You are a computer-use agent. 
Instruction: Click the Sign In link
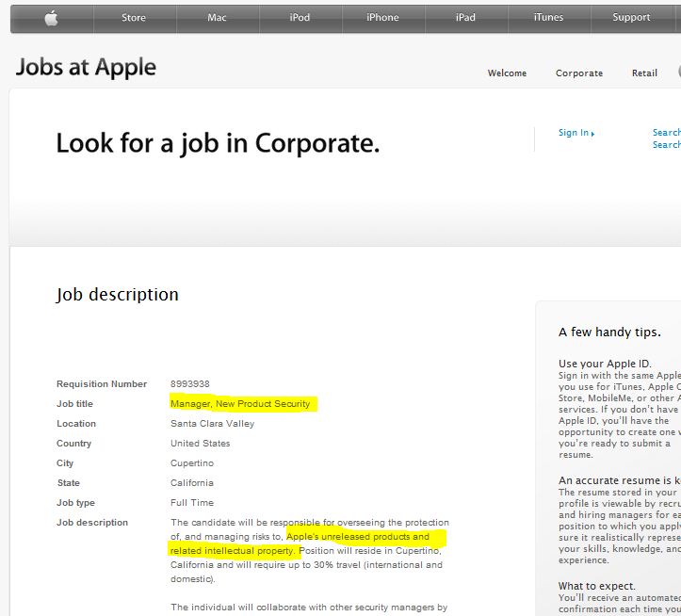coord(575,133)
